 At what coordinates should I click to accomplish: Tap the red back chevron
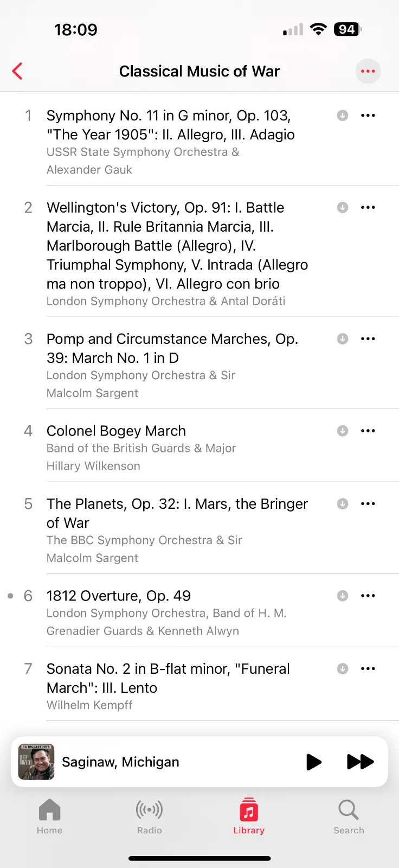click(17, 71)
